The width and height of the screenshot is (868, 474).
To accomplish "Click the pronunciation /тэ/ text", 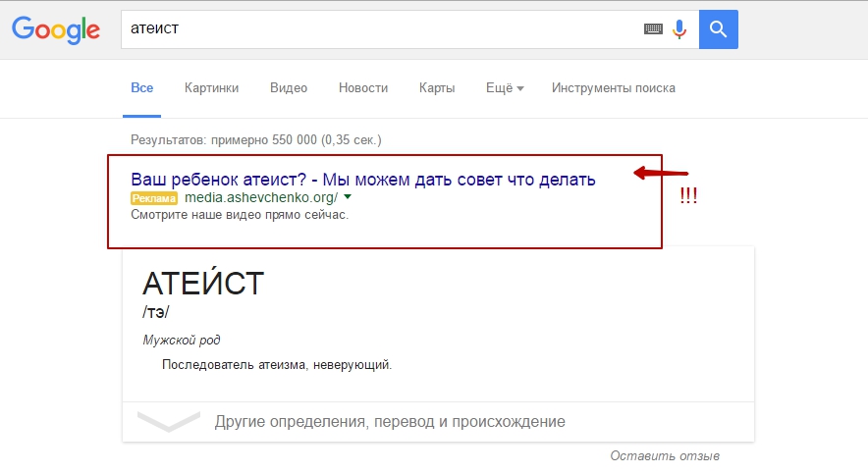I will (x=155, y=312).
